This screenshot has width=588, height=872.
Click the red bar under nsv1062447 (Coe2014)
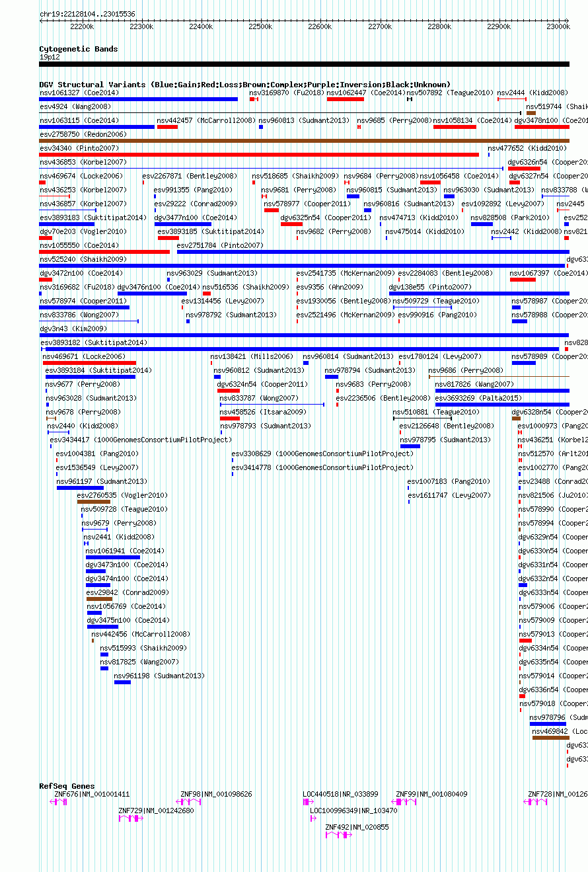coord(346,99)
